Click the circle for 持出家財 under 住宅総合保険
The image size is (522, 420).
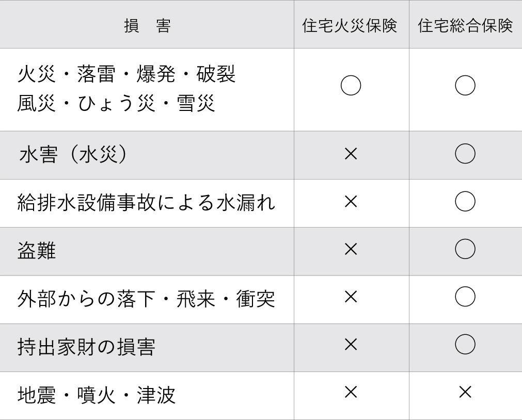pos(465,344)
